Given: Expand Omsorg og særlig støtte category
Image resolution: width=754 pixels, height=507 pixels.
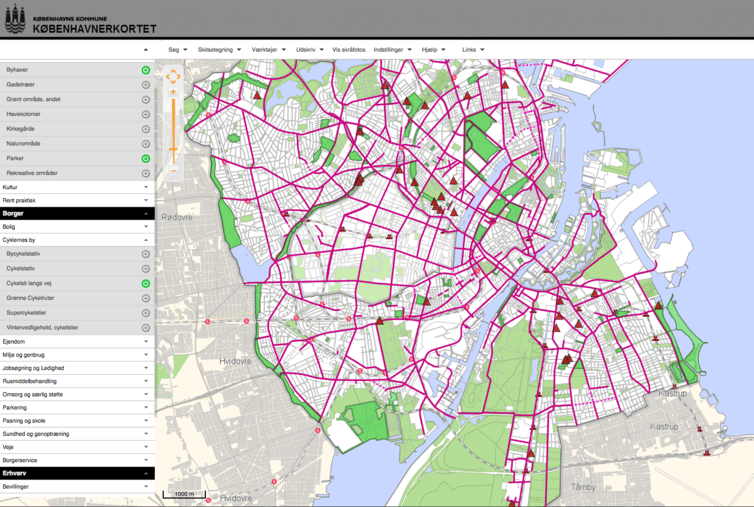Looking at the screenshot, I should [x=77, y=394].
